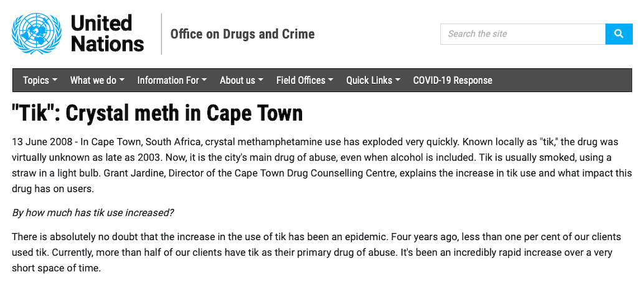The width and height of the screenshot is (644, 286).
Task: Open the Information For dropdown caret
Action: 205,80
